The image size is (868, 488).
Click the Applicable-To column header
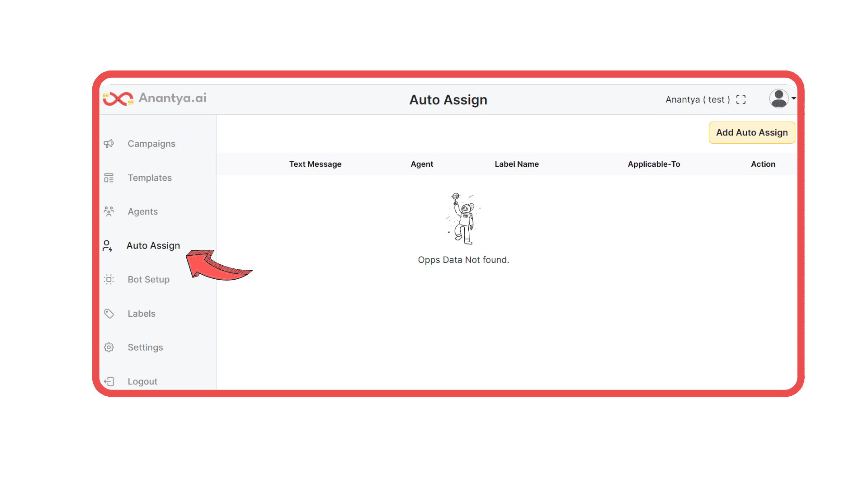click(654, 164)
